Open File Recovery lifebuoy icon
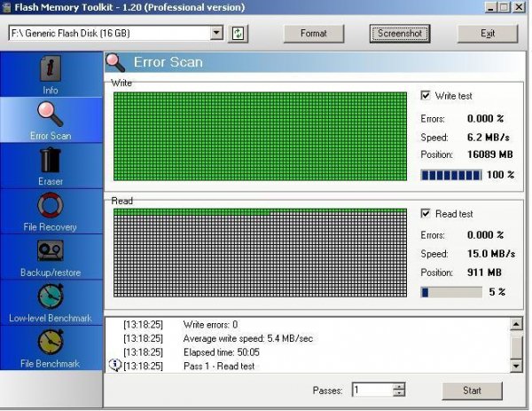 pyautogui.click(x=51, y=206)
